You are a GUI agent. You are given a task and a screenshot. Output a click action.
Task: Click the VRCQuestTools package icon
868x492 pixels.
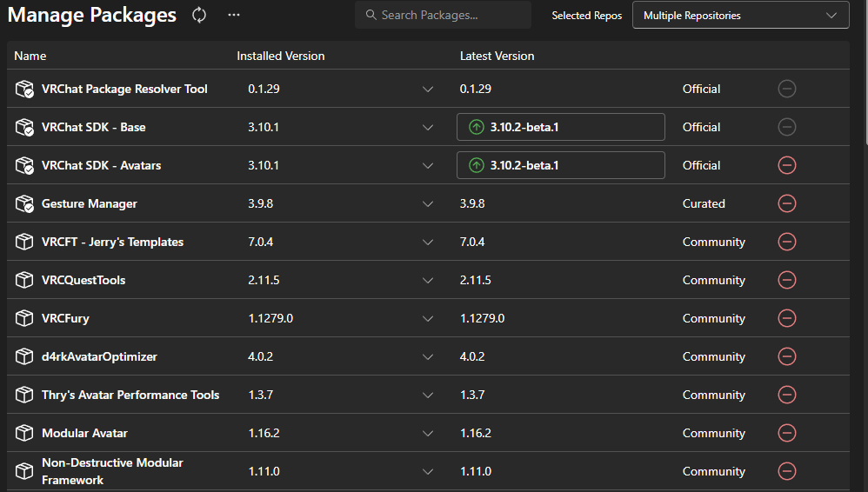tap(24, 280)
